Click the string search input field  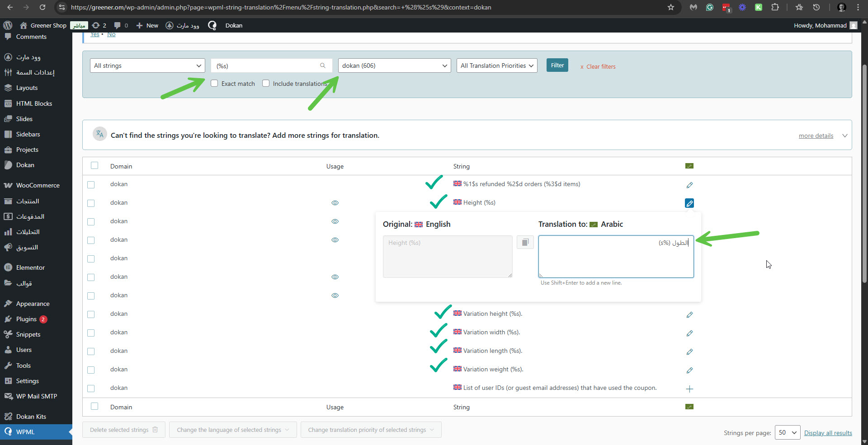point(271,66)
